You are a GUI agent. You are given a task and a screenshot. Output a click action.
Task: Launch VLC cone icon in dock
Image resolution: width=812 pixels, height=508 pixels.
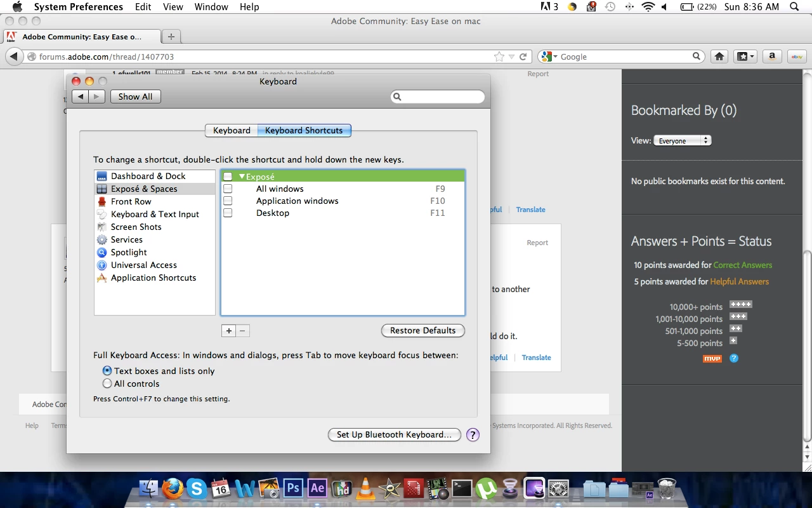tap(365, 488)
